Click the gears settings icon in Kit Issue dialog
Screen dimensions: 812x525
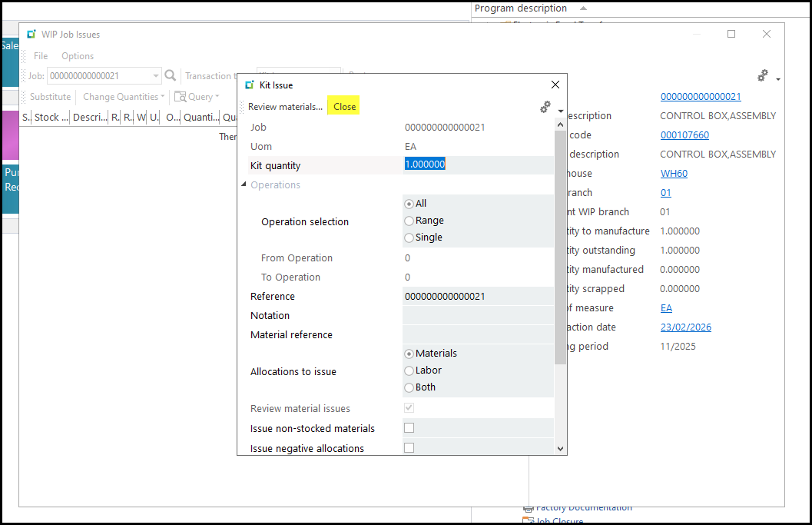coord(545,108)
